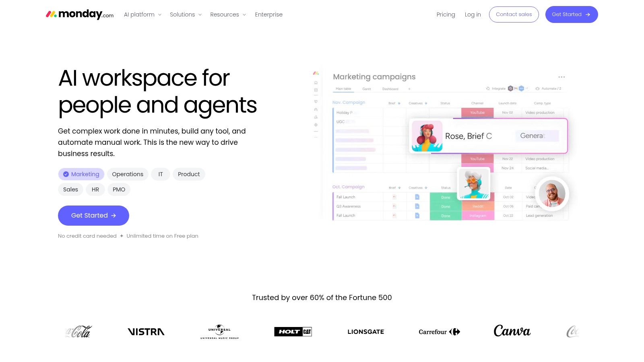Screen dimensions: 644x362
Task: Click the Rose agent avatar
Action: pos(427,136)
